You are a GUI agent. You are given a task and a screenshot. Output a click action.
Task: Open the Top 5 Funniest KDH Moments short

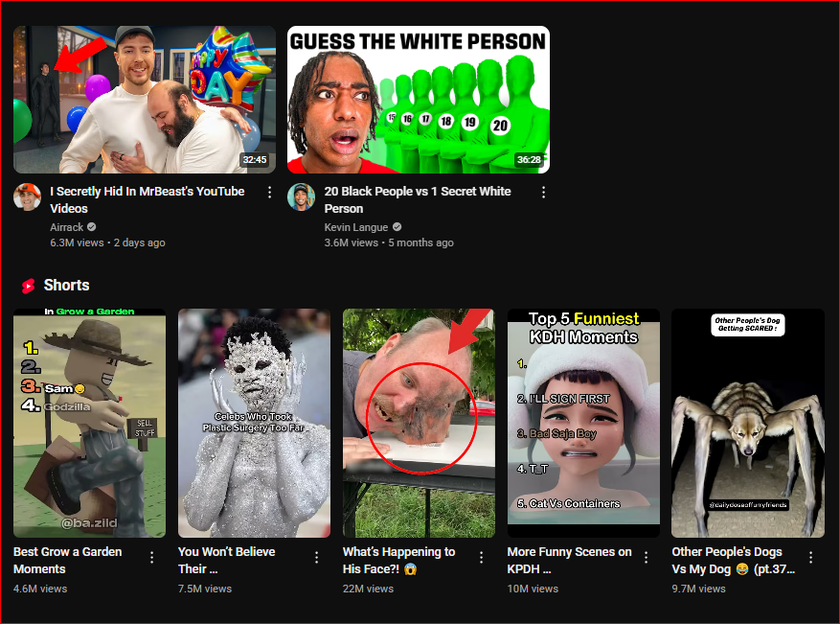click(583, 423)
